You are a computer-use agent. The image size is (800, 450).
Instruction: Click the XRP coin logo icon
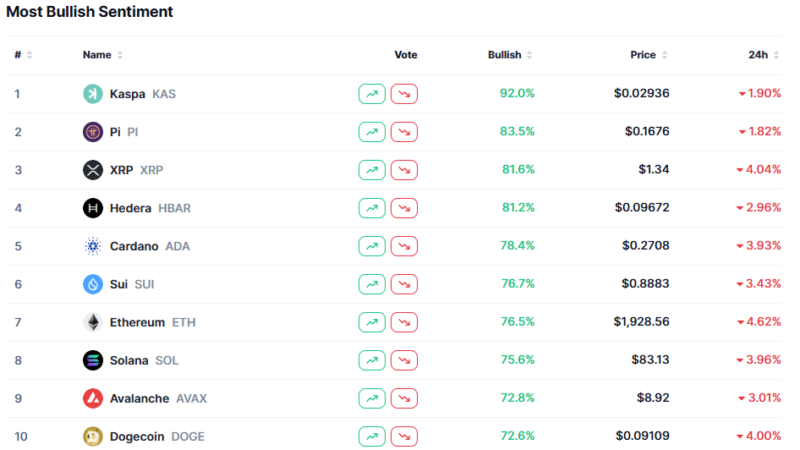click(x=92, y=170)
